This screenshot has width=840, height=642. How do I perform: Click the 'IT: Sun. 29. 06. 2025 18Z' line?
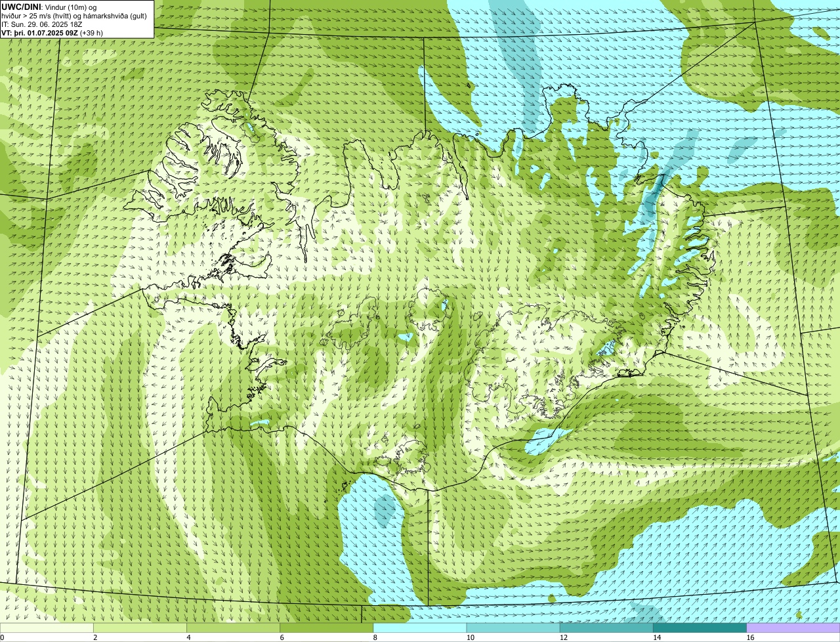click(42, 24)
